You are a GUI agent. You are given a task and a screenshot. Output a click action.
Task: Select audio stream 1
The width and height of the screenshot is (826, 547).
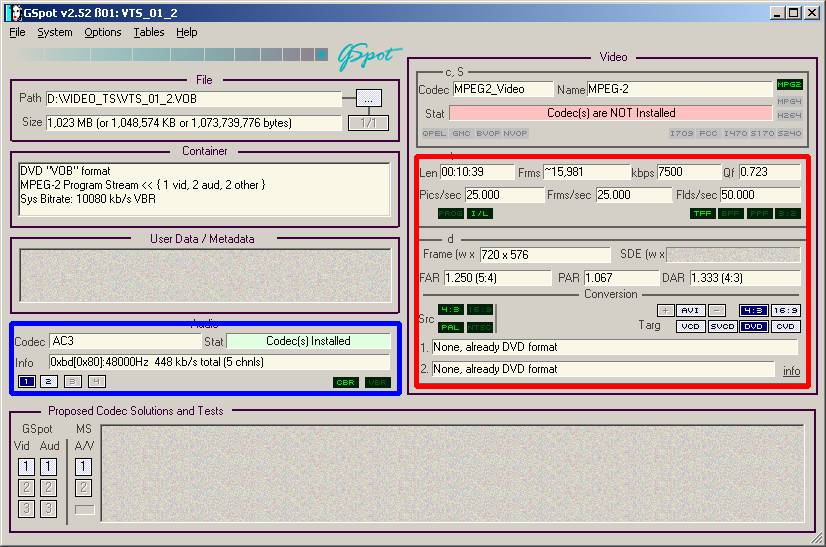[x=27, y=382]
